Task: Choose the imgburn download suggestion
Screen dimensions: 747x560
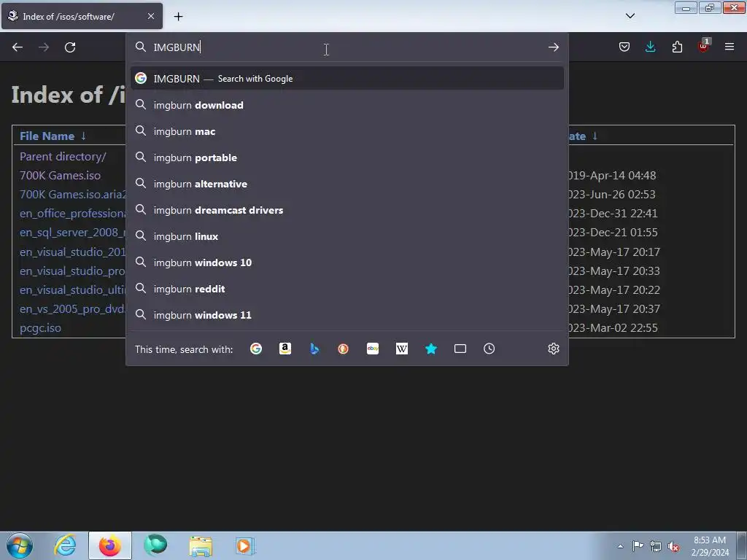Action: (347, 105)
